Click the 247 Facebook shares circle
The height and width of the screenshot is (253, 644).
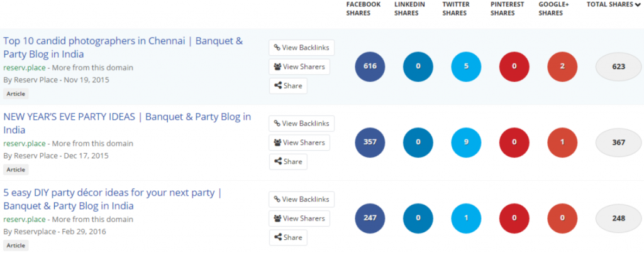(370, 218)
